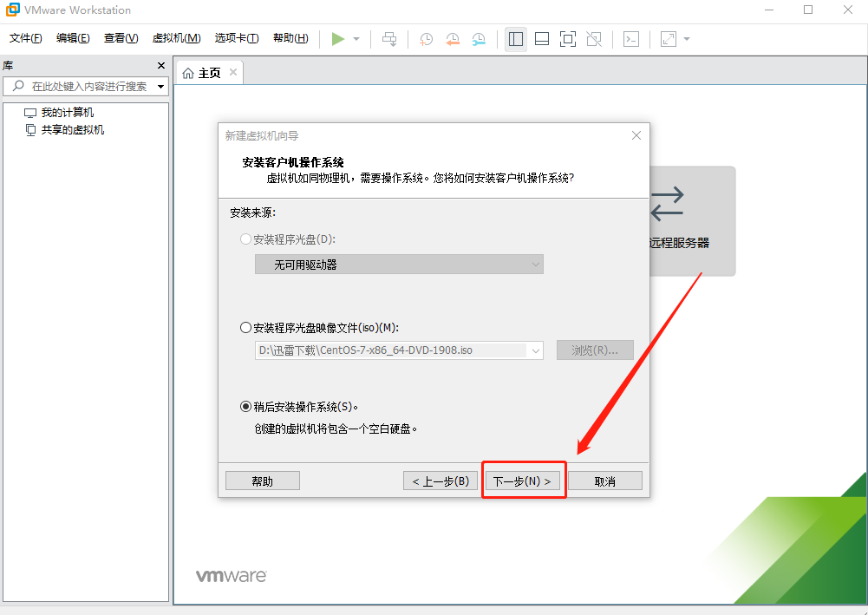Open the 选项卡(T) menu
The width and height of the screenshot is (868, 615).
(x=237, y=38)
